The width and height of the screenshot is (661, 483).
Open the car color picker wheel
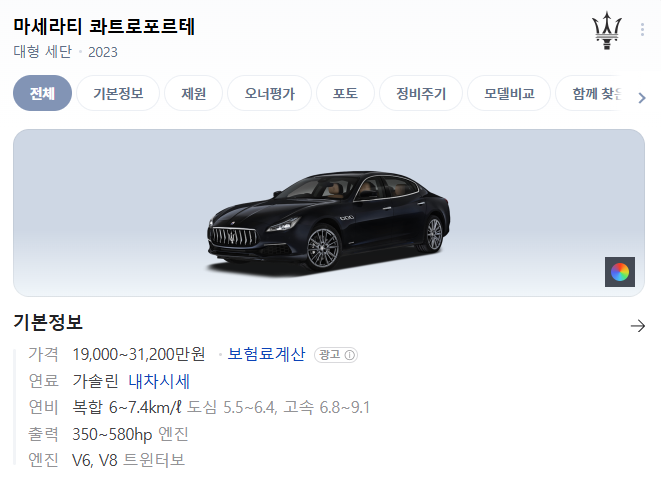(620, 272)
